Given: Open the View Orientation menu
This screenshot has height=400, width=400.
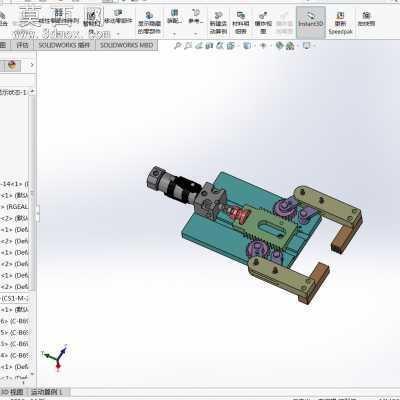Looking at the screenshot, I should click(231, 46).
